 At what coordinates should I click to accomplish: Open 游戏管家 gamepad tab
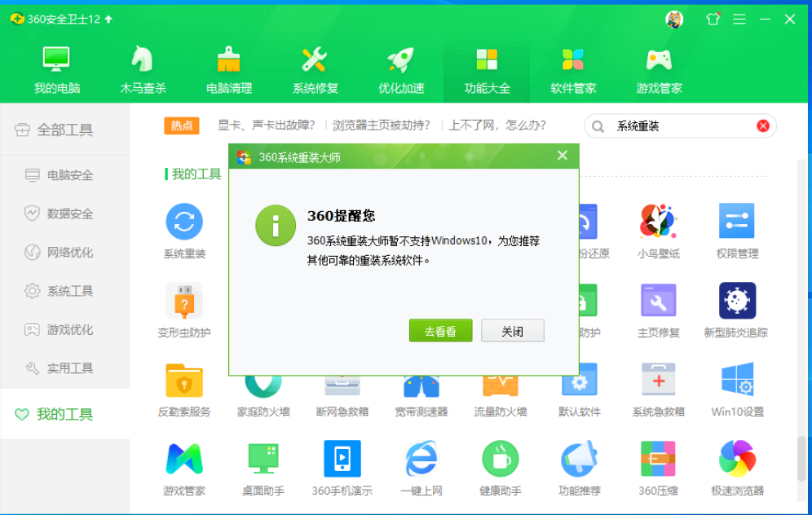pyautogui.click(x=659, y=70)
